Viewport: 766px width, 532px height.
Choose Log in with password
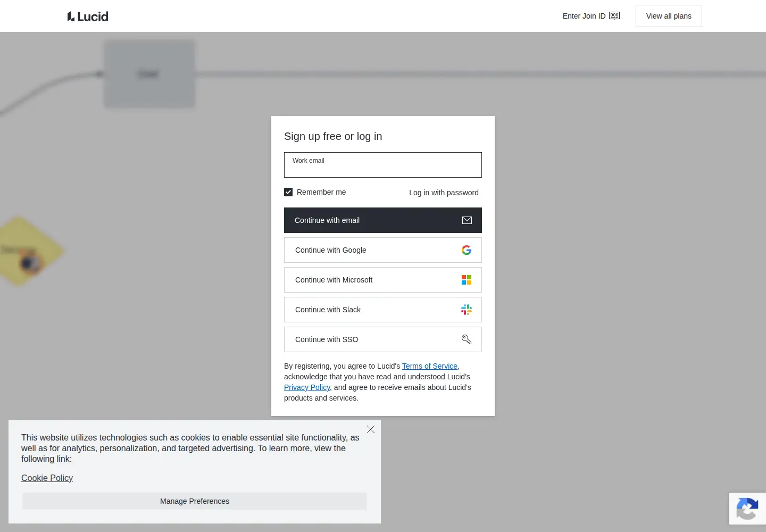444,193
